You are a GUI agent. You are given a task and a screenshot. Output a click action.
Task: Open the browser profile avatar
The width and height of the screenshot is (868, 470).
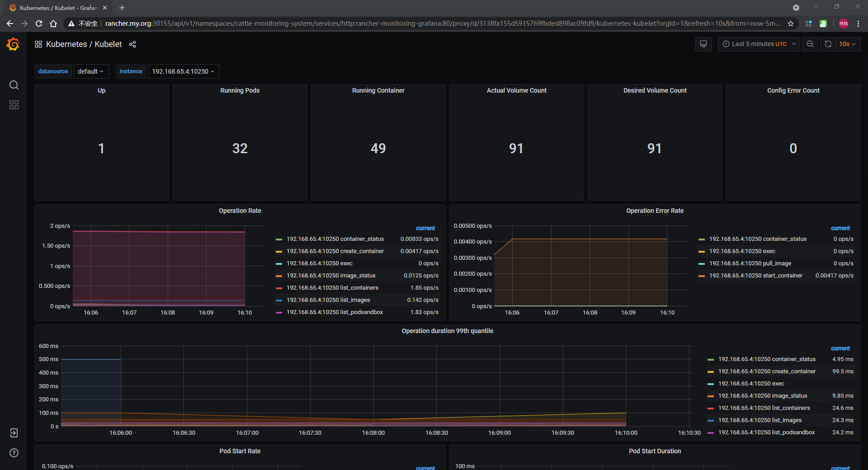point(844,23)
